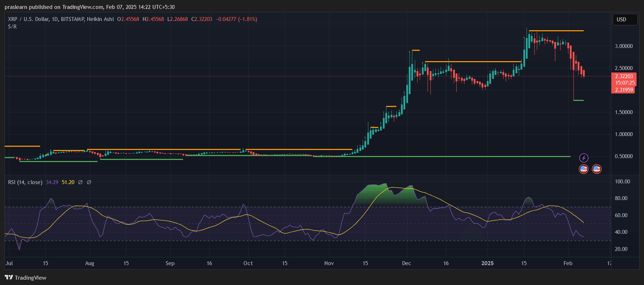Viewport: 644px width, 285px height.
Task: Click second empty-set icon next to RSI values
Action: (x=89, y=182)
